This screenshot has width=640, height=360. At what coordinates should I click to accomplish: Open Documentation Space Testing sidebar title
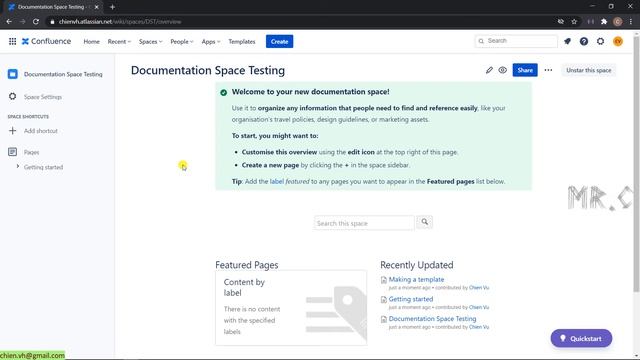[63, 74]
